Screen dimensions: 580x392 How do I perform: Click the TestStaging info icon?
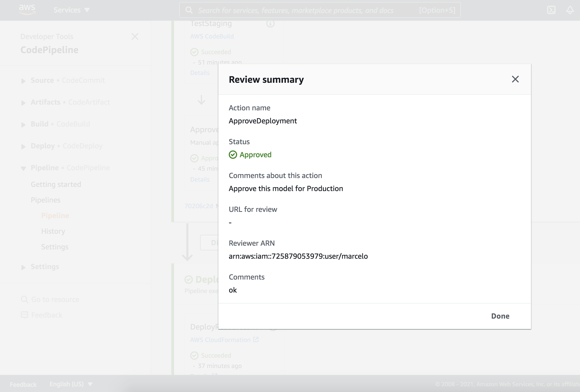(270, 24)
